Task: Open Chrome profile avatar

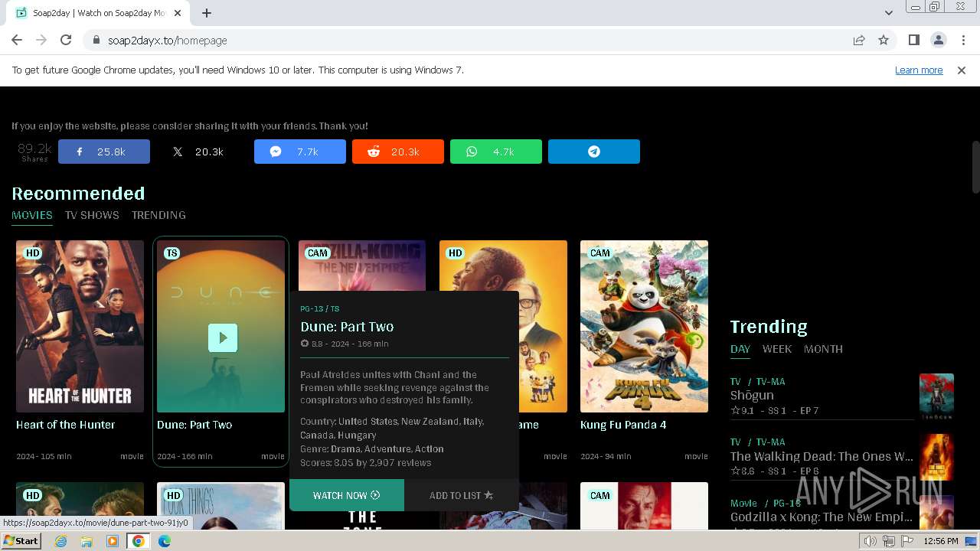Action: (x=938, y=40)
